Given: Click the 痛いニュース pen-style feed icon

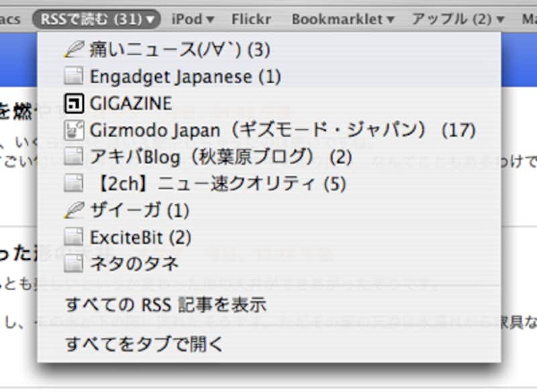Looking at the screenshot, I should click(x=72, y=48).
